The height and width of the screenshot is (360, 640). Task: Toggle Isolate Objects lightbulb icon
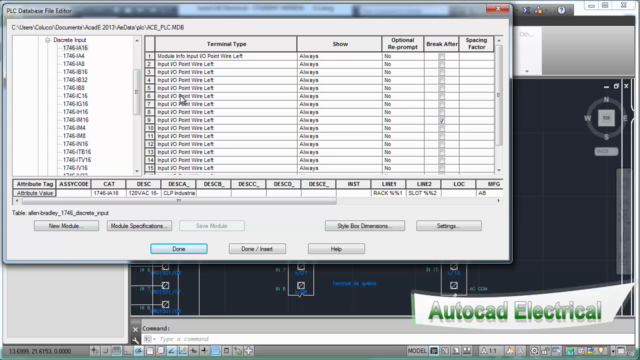pyautogui.click(x=602, y=351)
